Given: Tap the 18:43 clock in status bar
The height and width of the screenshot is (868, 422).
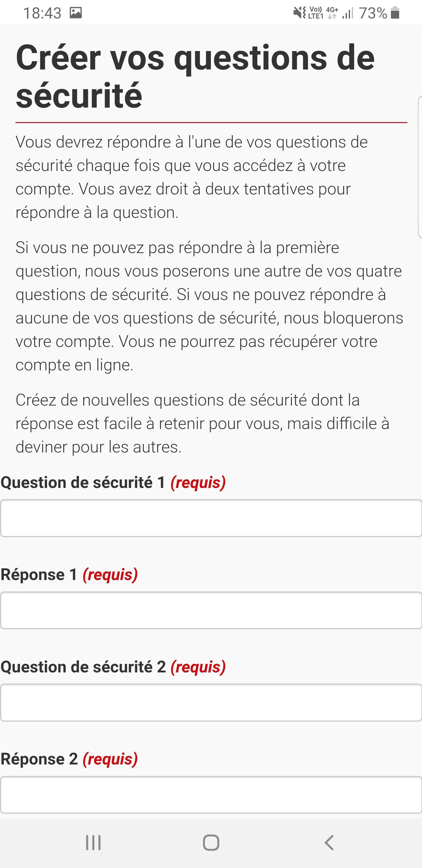Looking at the screenshot, I should [42, 13].
